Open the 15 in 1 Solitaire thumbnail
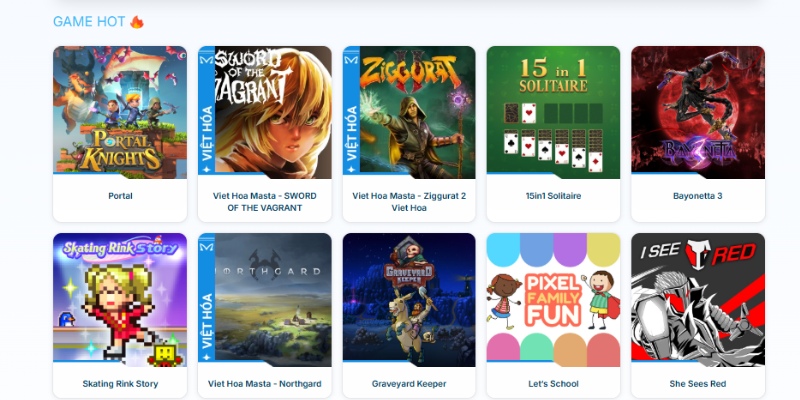800x400 pixels. 553,112
